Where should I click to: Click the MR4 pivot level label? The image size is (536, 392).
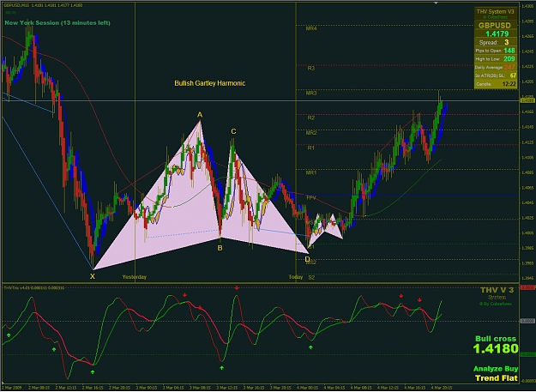tap(311, 28)
